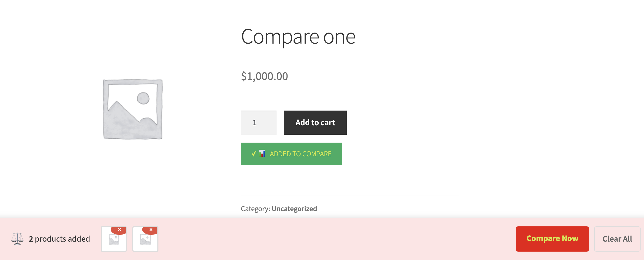Screen dimensions: 644x260
Task: Focus the product quantity input field
Action: click(258, 123)
